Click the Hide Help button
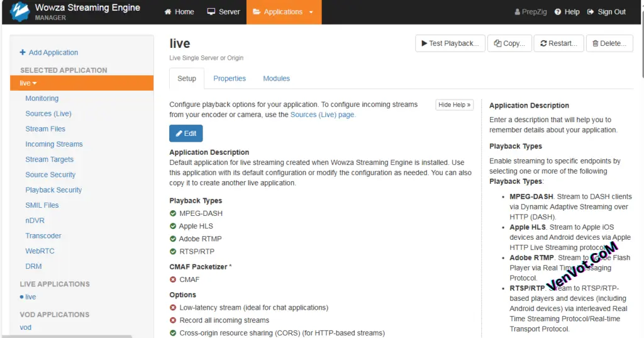Image resolution: width=644 pixels, height=338 pixels. tap(454, 105)
